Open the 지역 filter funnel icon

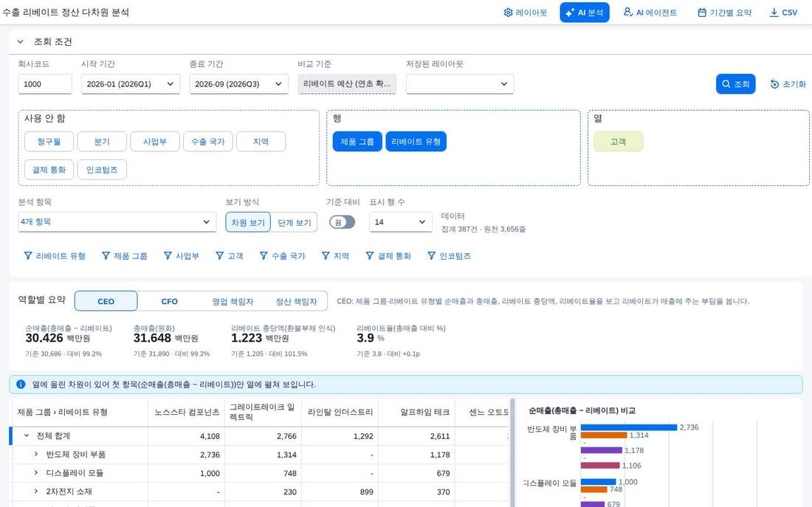click(326, 256)
